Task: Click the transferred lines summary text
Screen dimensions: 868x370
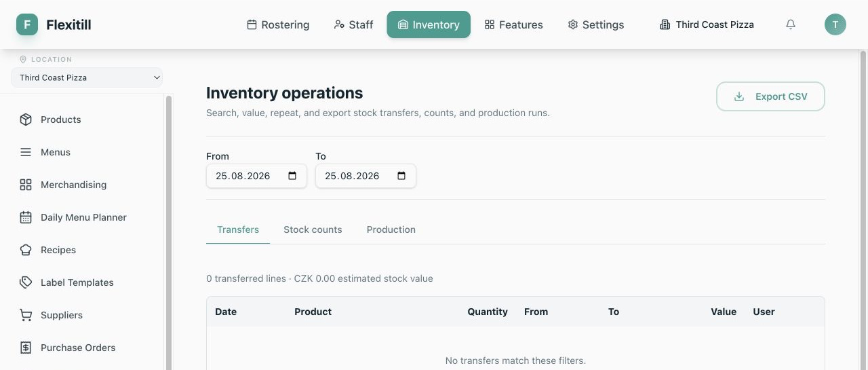Action: pos(319,278)
